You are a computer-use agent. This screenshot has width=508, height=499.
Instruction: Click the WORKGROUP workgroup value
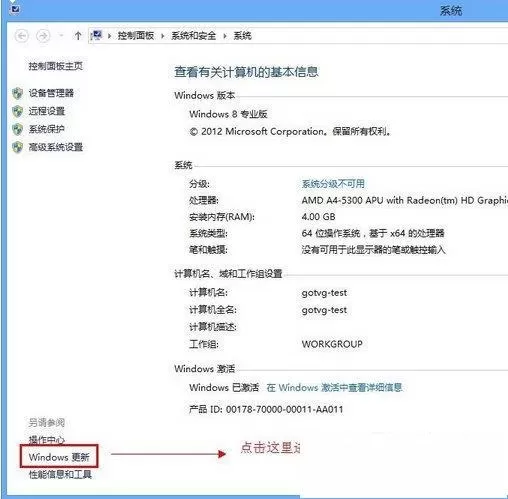click(332, 344)
